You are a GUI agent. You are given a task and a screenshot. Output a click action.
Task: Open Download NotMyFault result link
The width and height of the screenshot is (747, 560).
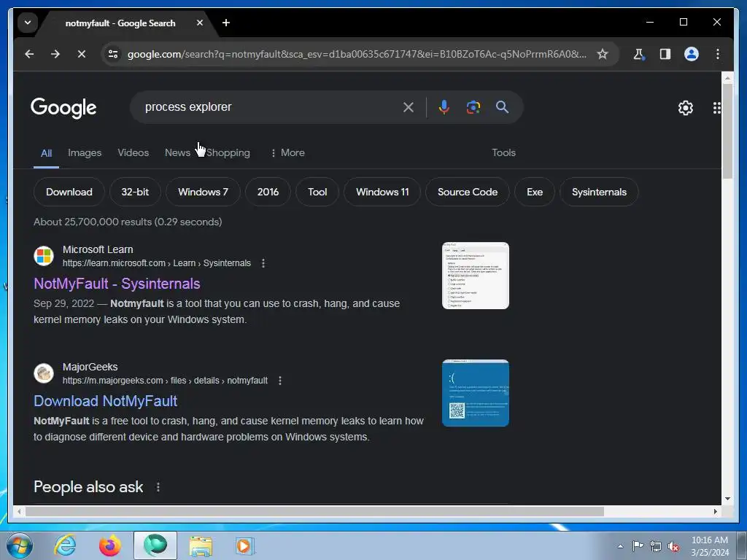105,401
